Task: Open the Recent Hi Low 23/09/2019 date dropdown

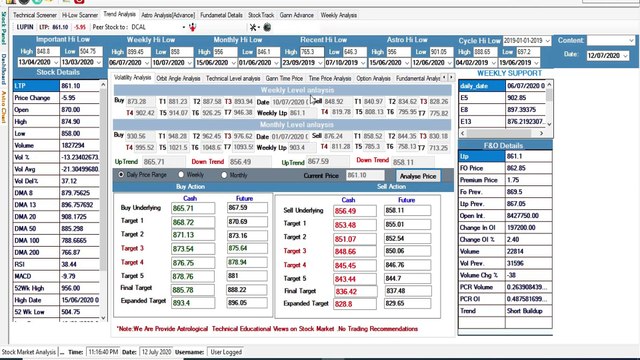Action: tap(320, 63)
